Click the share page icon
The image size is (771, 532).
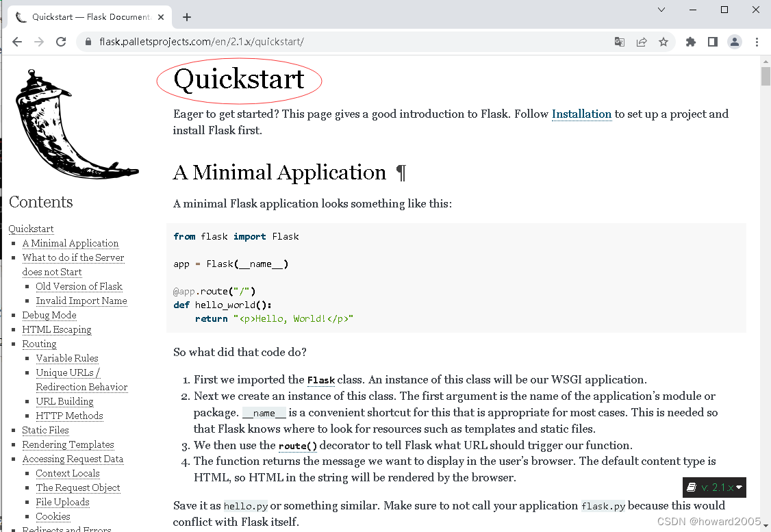[x=641, y=42]
